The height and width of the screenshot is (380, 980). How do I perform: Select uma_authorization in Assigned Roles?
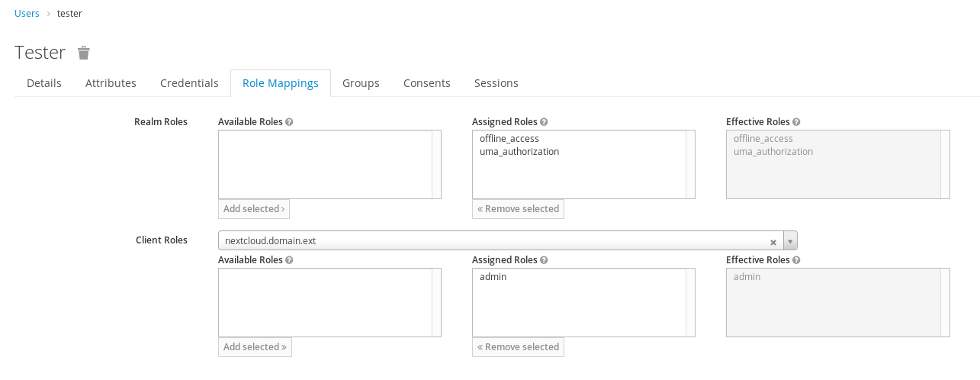519,152
